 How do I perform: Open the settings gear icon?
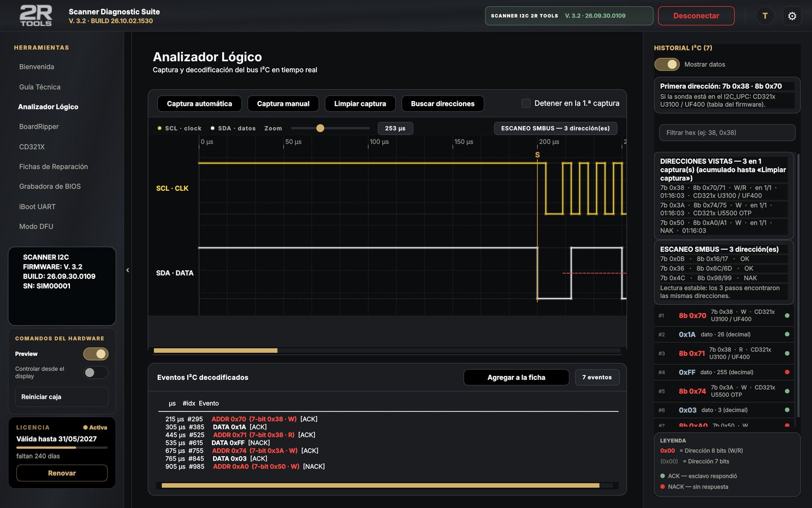pos(792,16)
